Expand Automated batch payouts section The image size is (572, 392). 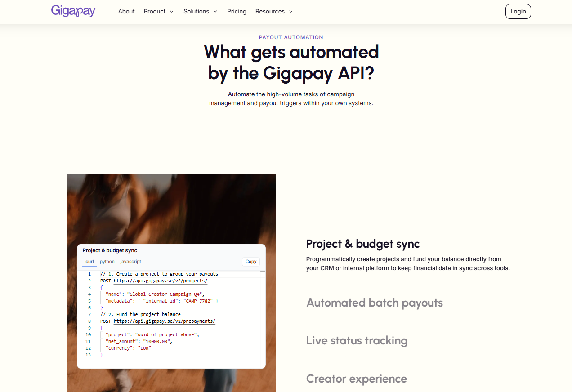375,303
